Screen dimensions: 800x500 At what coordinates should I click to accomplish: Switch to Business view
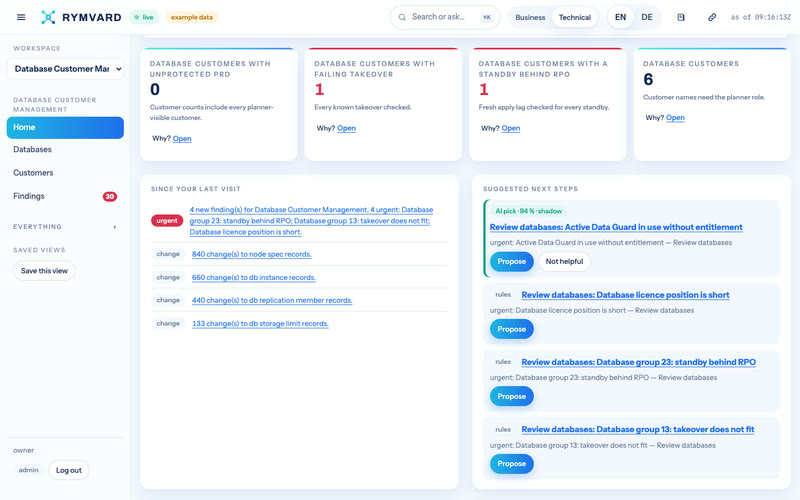tap(530, 17)
